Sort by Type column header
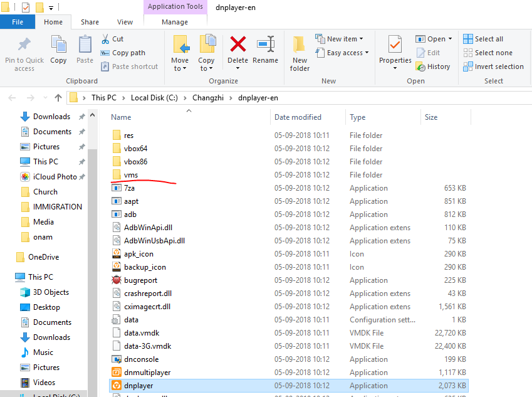 pos(358,117)
